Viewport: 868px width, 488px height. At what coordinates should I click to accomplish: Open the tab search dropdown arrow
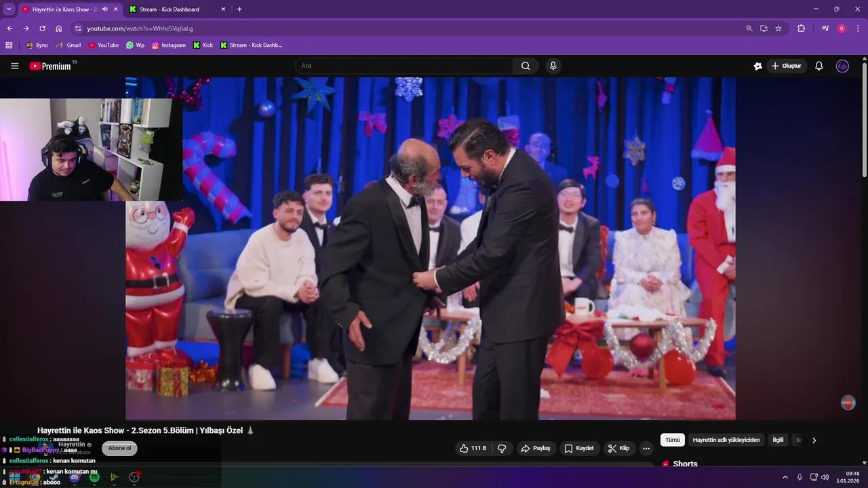(x=9, y=9)
